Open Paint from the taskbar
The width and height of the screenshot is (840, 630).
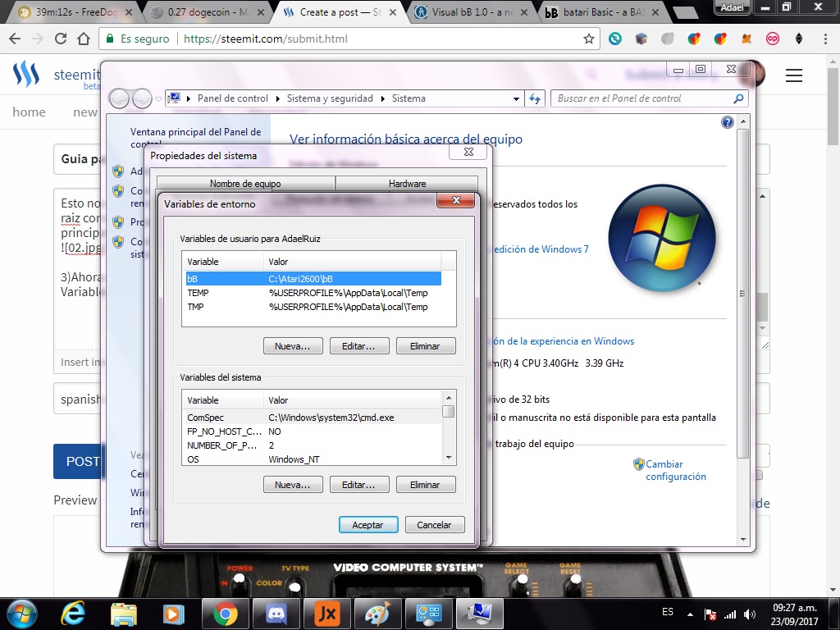tap(377, 614)
